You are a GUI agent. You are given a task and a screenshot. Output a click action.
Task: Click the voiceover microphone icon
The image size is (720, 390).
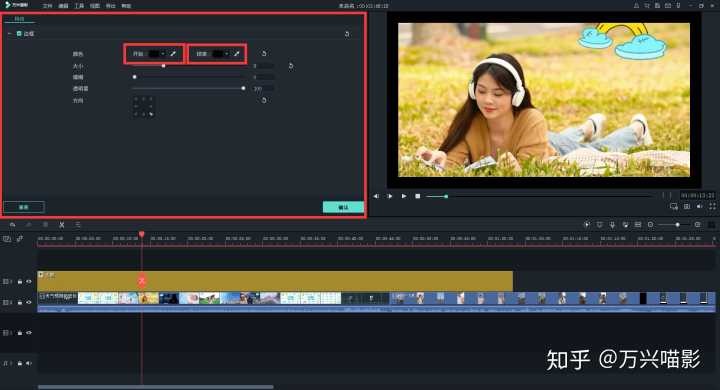(x=612, y=225)
